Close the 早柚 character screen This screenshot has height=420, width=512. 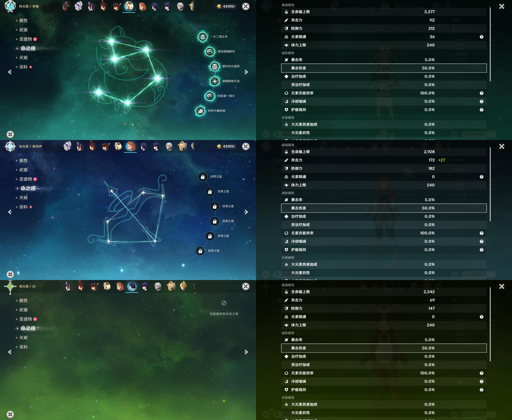246,7
